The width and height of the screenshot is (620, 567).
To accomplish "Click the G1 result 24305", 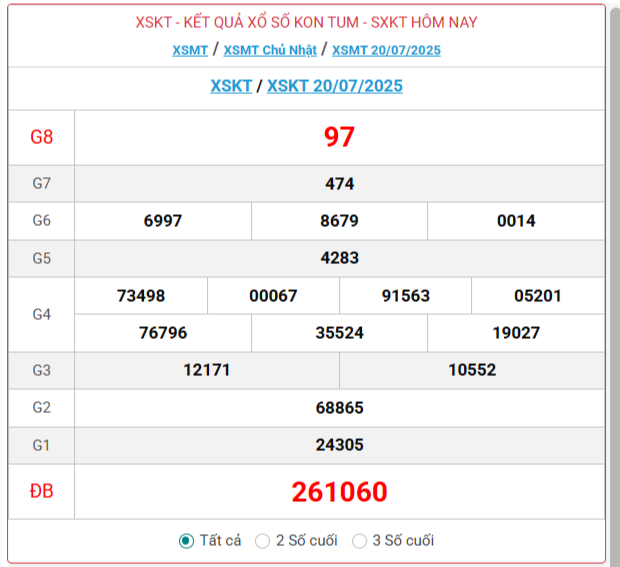I will click(339, 445).
